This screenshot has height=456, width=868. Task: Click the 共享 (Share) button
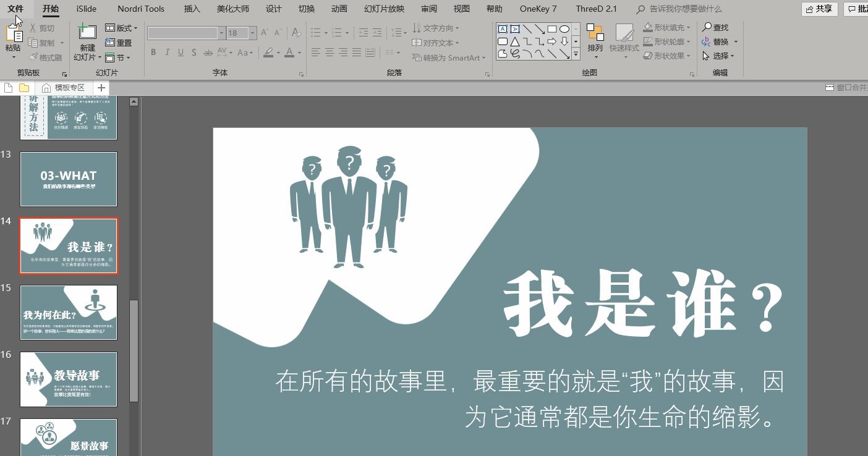point(819,9)
